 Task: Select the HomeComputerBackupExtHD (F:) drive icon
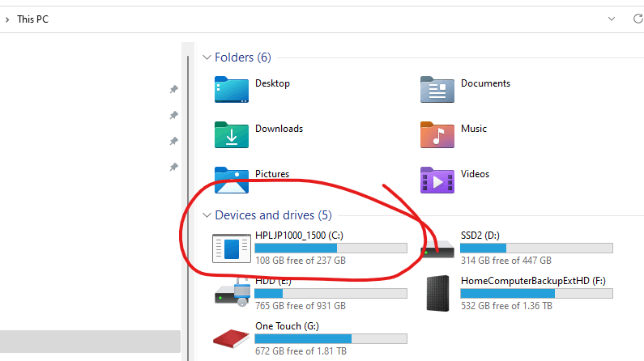tap(437, 293)
